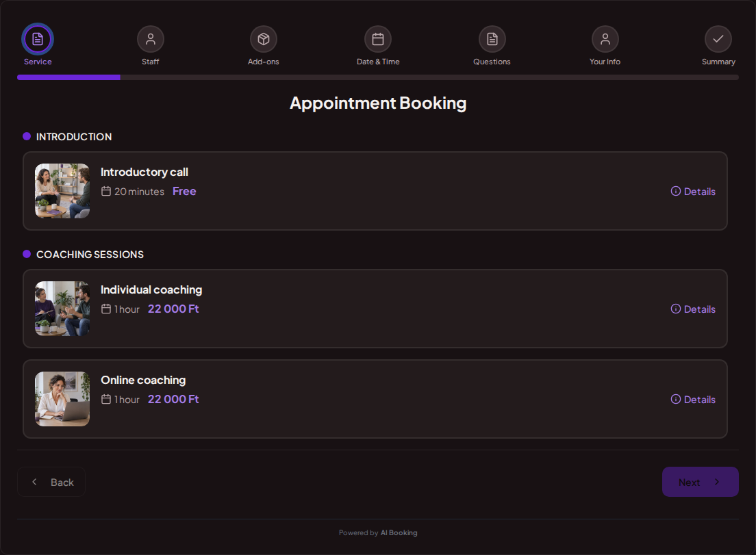Click the booking progress bar
Image resolution: width=756 pixels, height=555 pixels.
(x=378, y=77)
